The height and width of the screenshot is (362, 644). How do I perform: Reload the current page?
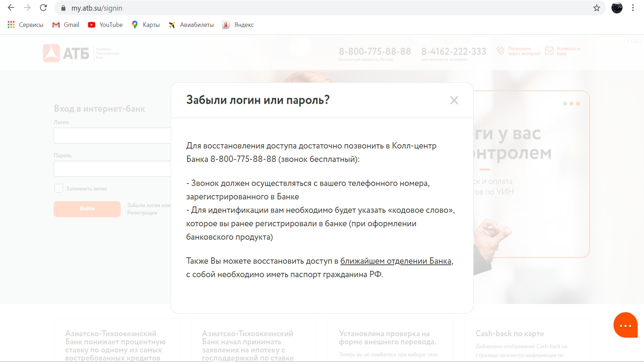(43, 8)
